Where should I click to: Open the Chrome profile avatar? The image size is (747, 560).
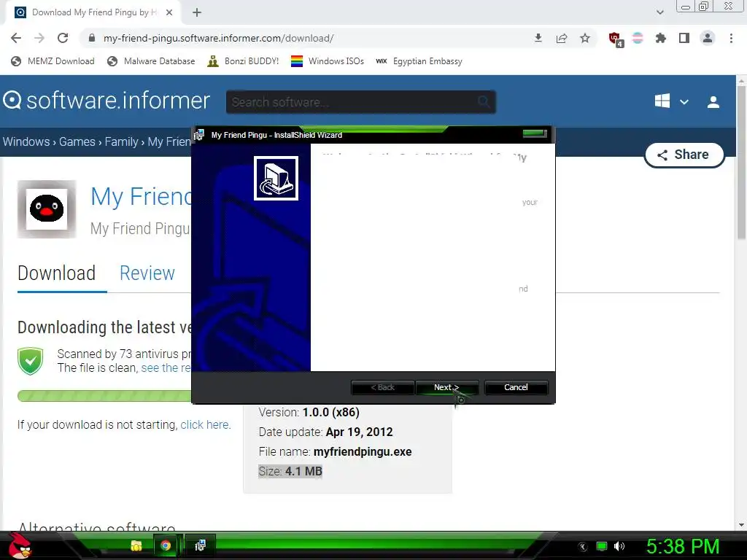pos(708,38)
